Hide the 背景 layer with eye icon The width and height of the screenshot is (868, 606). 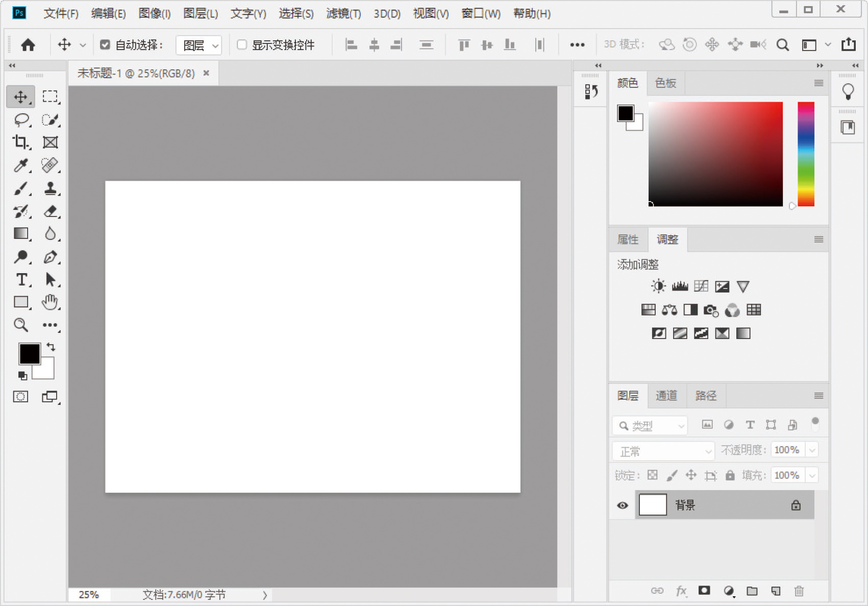(x=623, y=505)
